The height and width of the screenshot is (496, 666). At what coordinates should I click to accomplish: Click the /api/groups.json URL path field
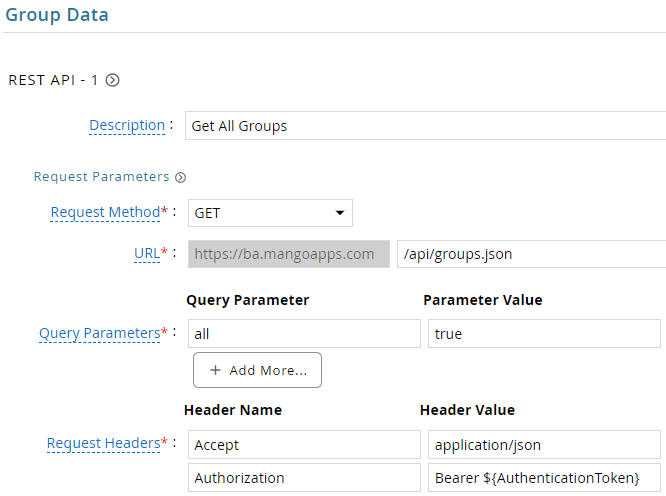click(x=531, y=254)
